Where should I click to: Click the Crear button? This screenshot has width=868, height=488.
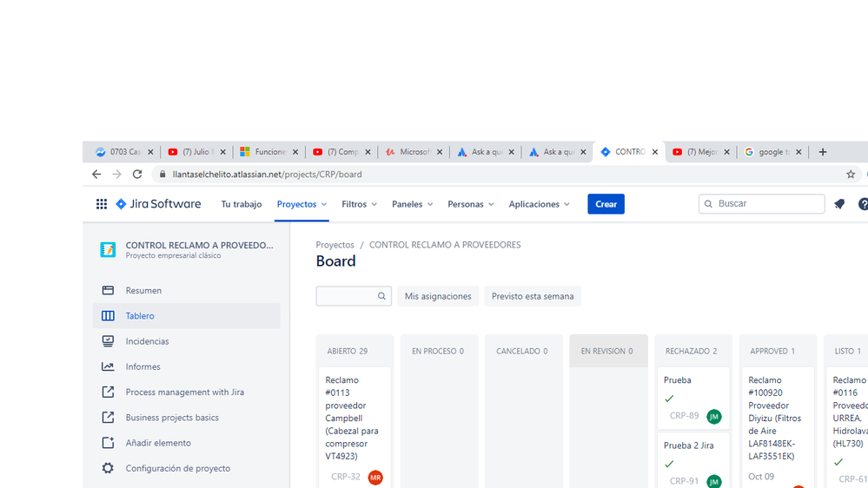[606, 204]
